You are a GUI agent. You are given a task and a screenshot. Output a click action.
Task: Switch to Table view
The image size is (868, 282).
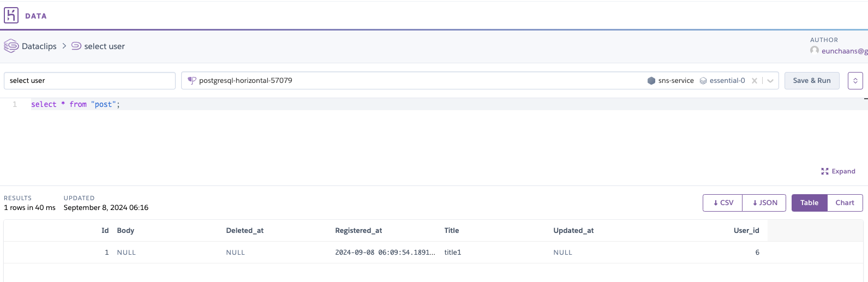coord(810,203)
